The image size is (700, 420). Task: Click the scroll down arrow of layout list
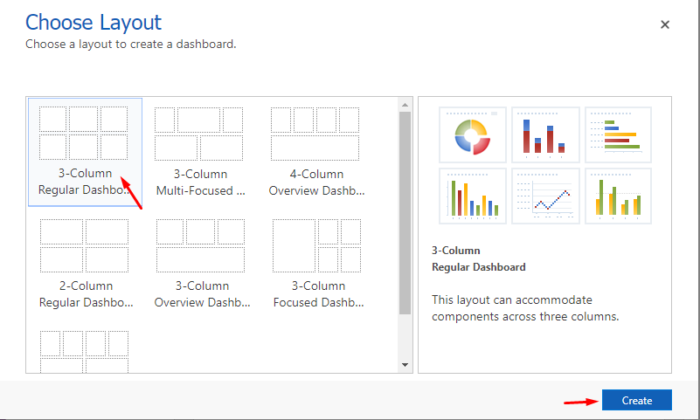[x=405, y=365]
